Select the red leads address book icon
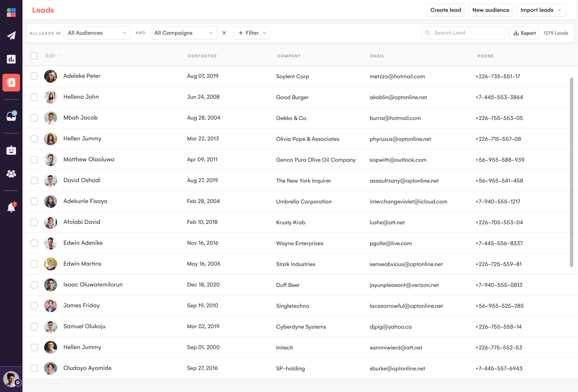Image resolution: width=578 pixels, height=392 pixels. (11, 83)
